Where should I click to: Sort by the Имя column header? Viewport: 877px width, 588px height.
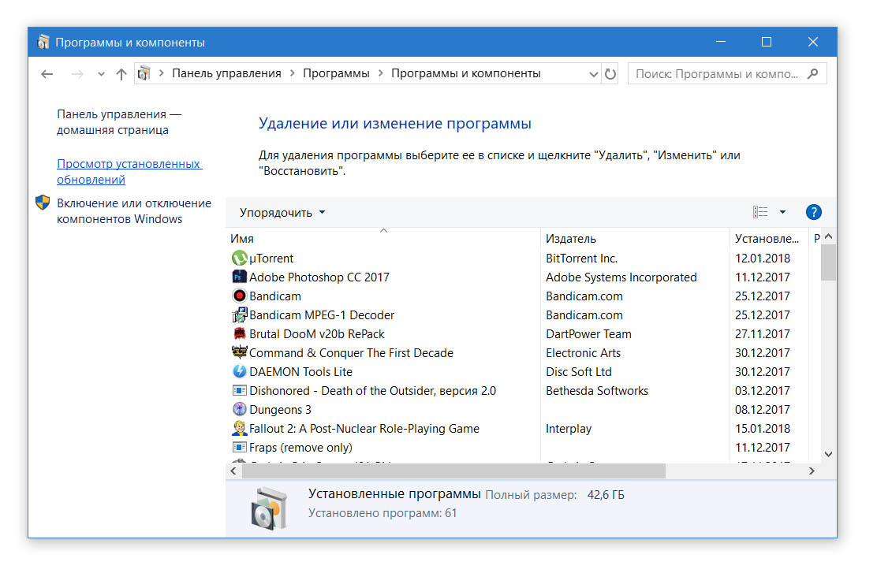click(383, 238)
